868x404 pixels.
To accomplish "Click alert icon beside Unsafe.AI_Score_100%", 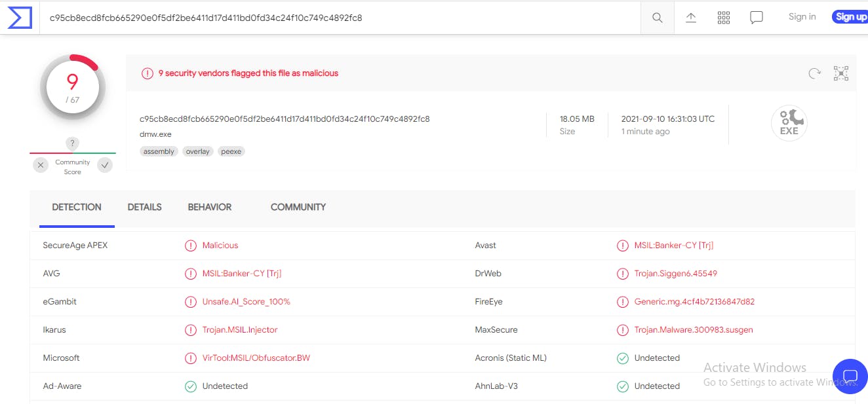I will point(191,302).
